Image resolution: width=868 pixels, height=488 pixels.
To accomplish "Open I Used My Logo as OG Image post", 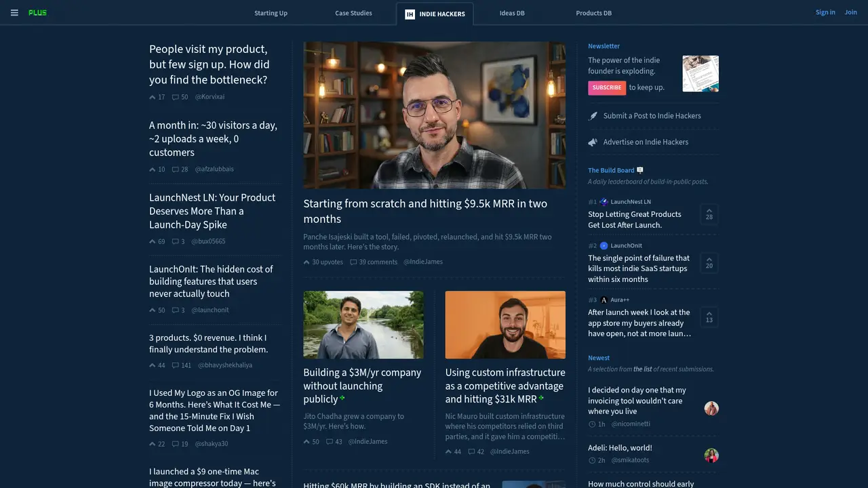I will (214, 411).
